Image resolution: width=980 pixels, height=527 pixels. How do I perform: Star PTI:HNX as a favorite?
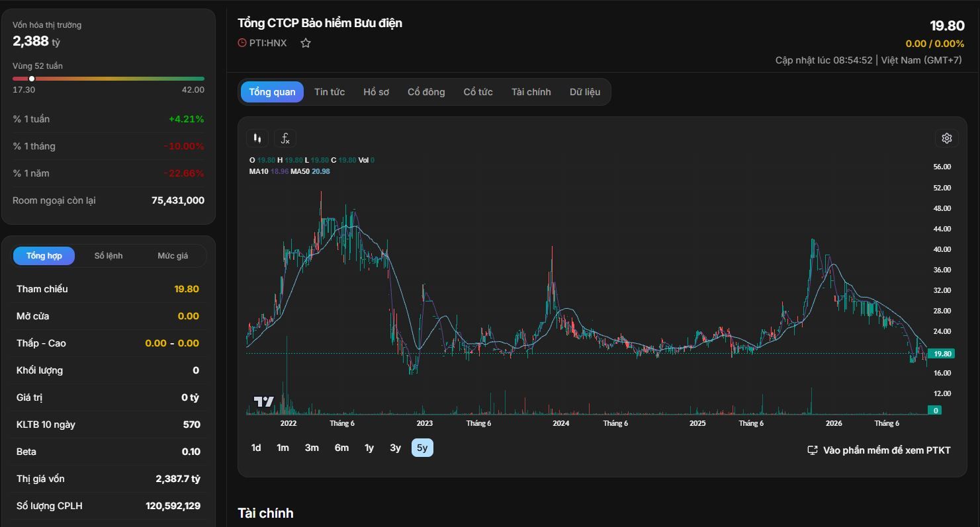click(306, 43)
